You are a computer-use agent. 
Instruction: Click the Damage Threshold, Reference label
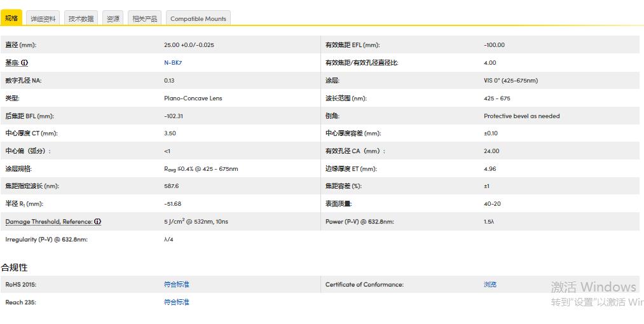coord(48,222)
